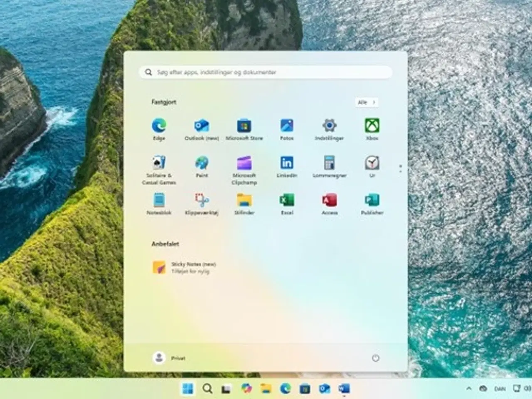Launch Microsoft Publisher
Viewport: 532px width, 399px height.
point(372,204)
